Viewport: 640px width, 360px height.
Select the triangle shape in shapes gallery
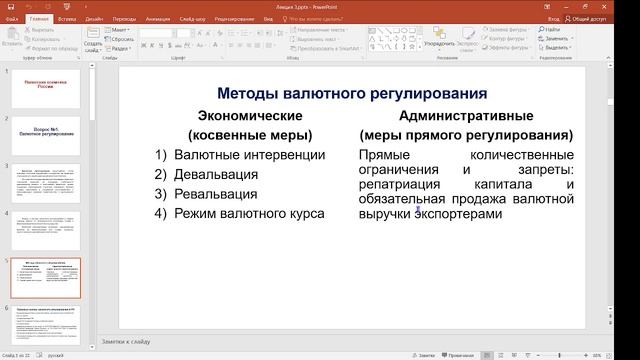click(x=372, y=39)
